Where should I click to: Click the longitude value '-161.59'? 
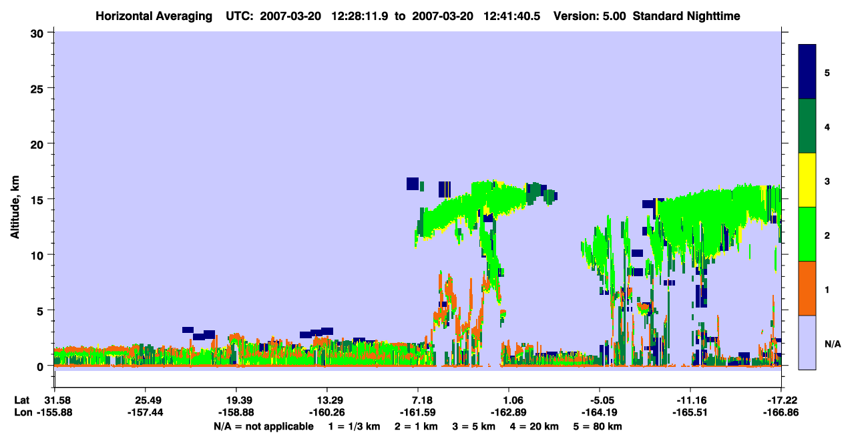point(418,412)
